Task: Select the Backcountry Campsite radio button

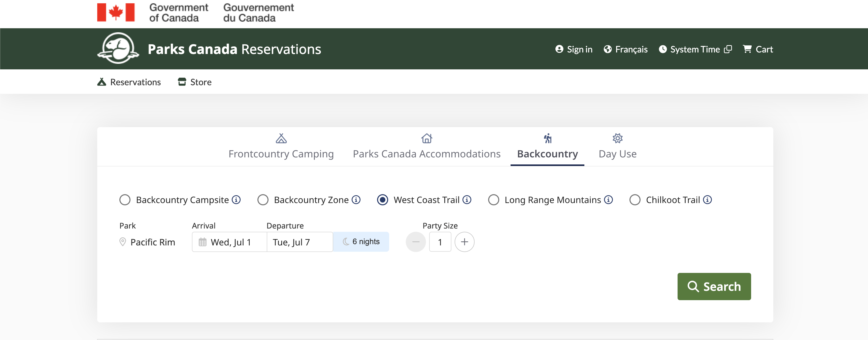Action: click(x=125, y=200)
